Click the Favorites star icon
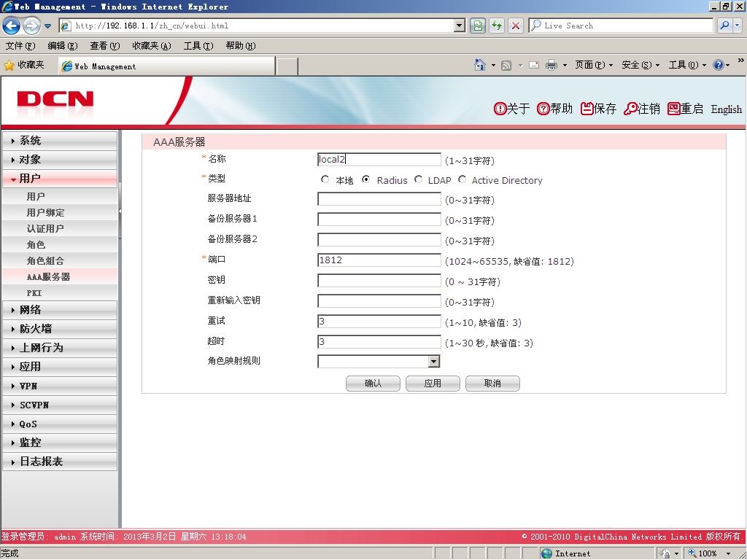 9,65
